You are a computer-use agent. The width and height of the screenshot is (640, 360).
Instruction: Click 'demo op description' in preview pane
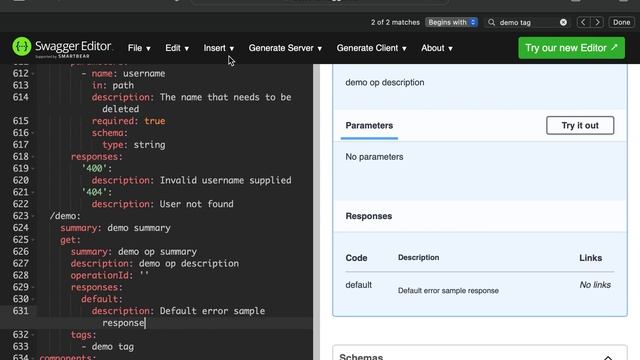[384, 82]
